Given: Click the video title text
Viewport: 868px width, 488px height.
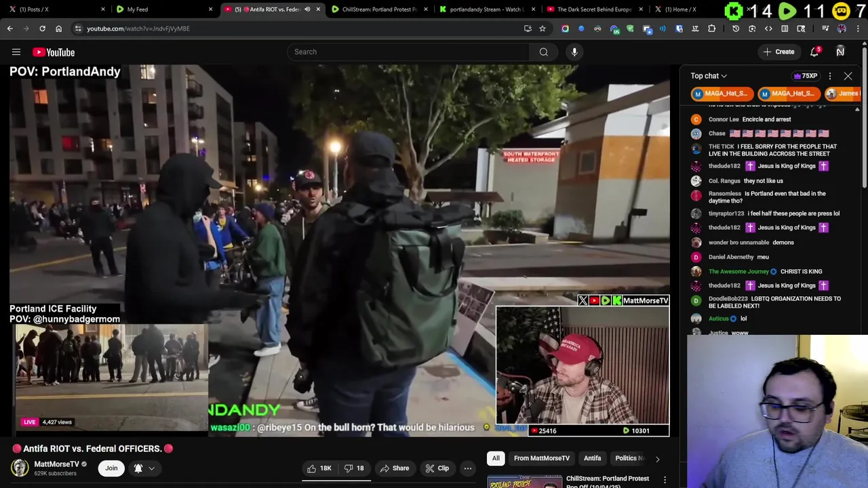Looking at the screenshot, I should [92, 449].
